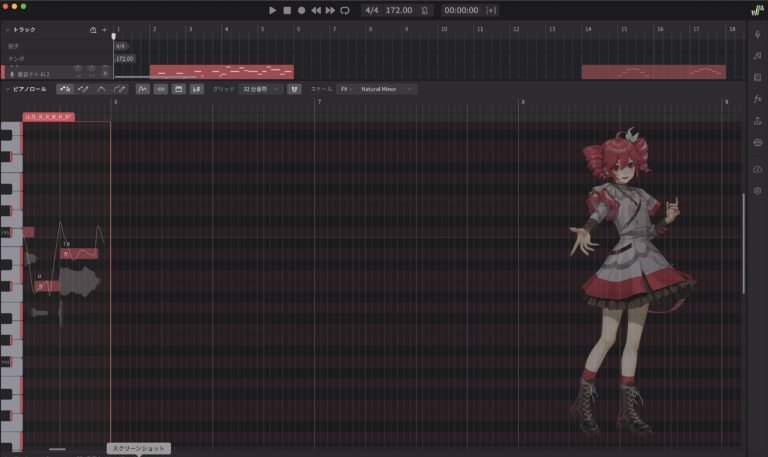The image size is (768, 457).
Task: Click the track view zoom/fit icon beside plus
Action: [93, 30]
